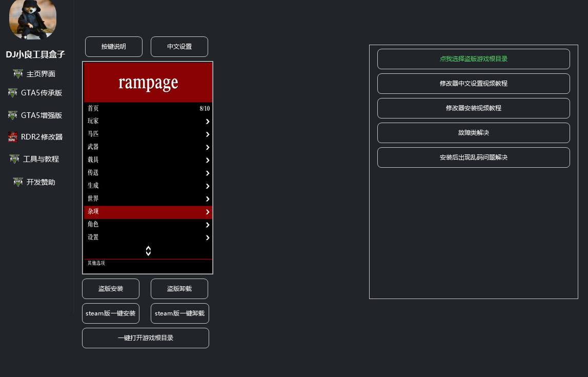Click steam版一键安装 button
This screenshot has height=377, width=588.
click(111, 313)
